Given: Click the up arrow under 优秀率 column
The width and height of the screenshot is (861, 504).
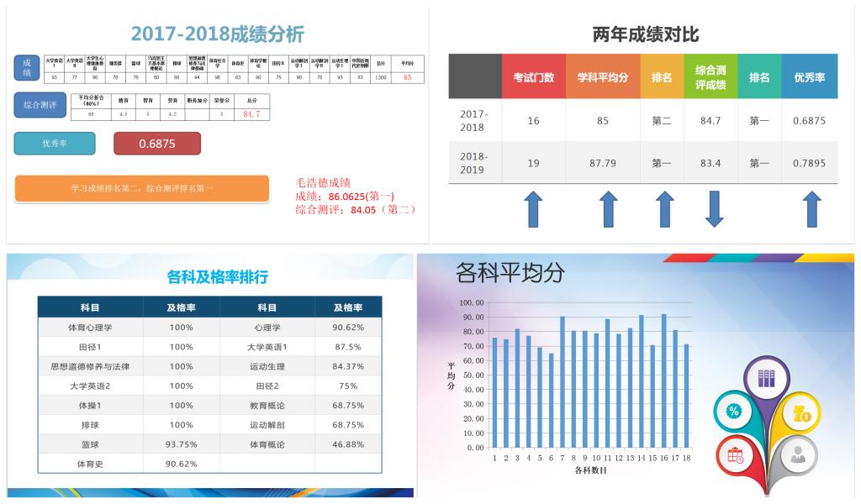Looking at the screenshot, I should 811,209.
